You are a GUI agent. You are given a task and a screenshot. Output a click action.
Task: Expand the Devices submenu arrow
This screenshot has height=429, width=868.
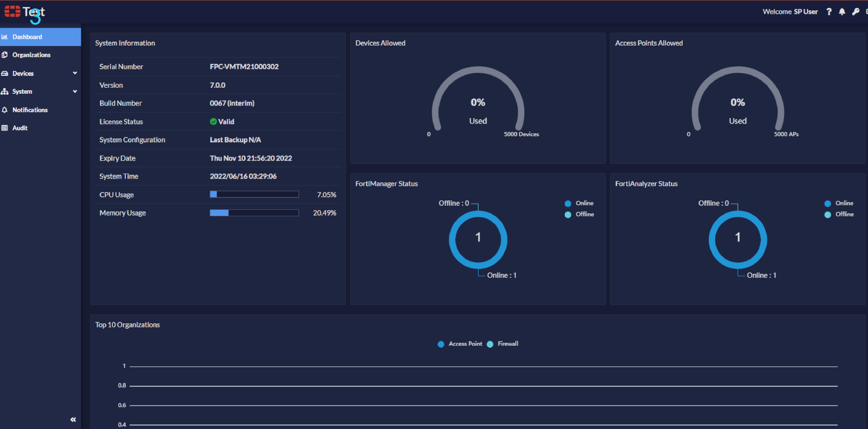click(75, 73)
